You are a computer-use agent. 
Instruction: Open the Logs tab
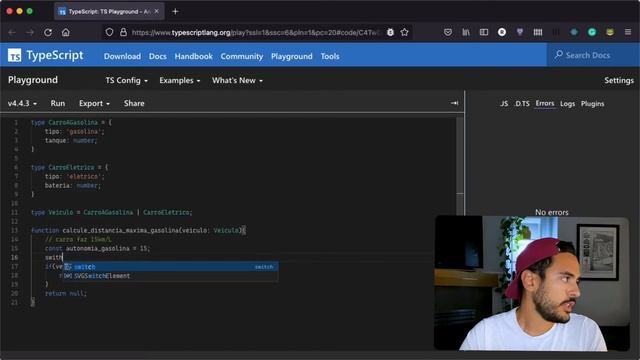(567, 104)
